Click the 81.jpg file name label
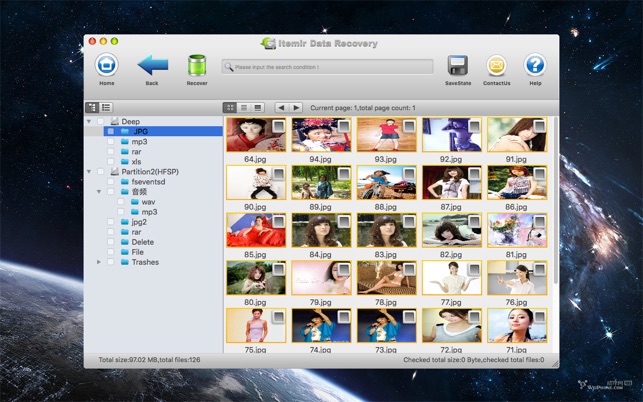 [516, 255]
